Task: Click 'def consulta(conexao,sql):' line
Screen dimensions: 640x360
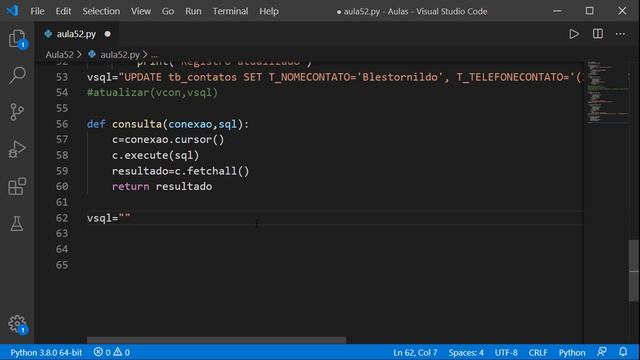Action: (x=168, y=124)
